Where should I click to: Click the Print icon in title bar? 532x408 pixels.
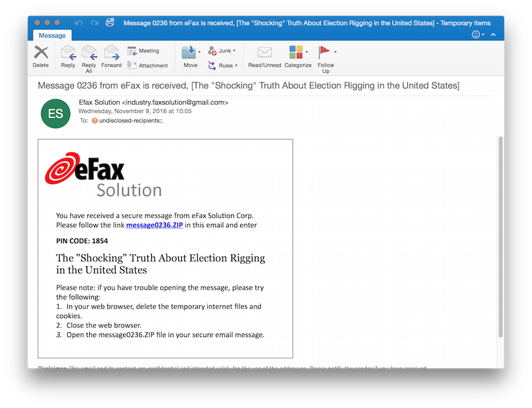110,22
